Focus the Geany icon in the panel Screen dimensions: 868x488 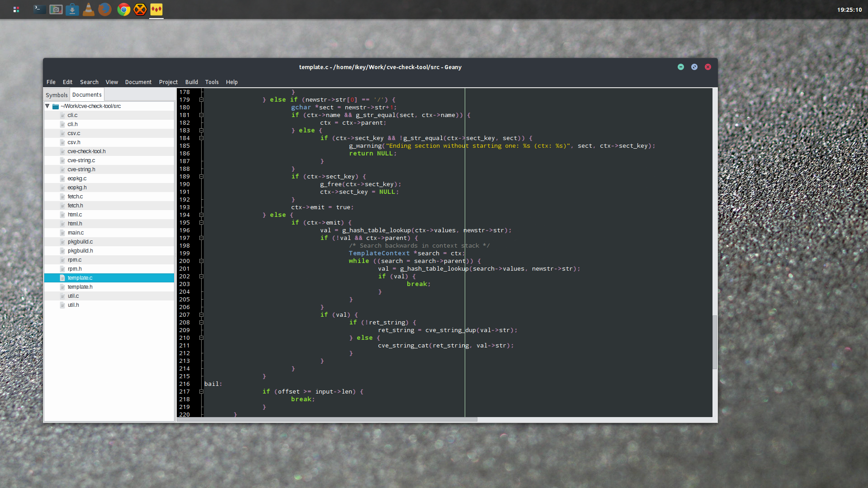coord(156,9)
